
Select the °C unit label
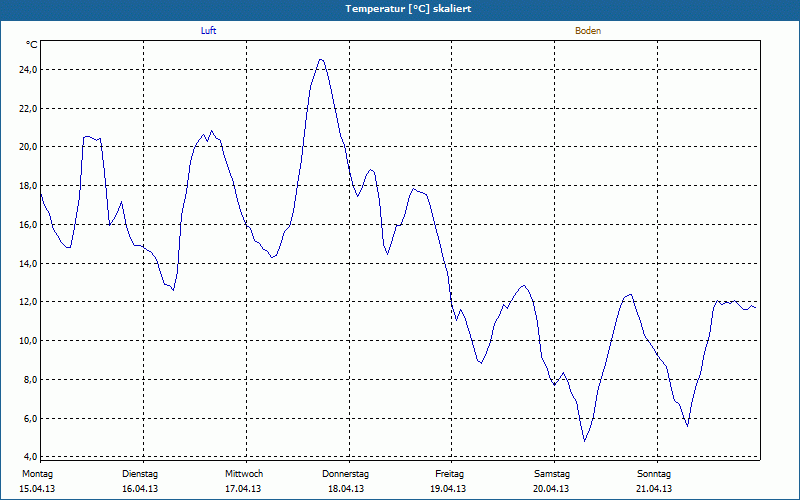tap(31, 45)
